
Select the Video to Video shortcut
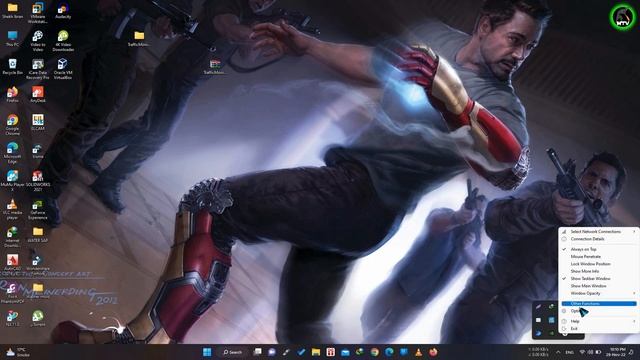(x=38, y=40)
